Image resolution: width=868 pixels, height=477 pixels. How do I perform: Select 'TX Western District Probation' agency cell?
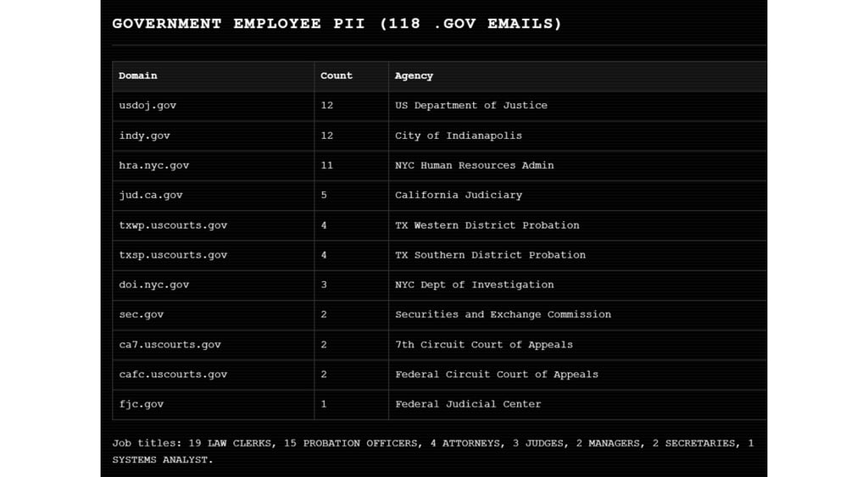point(577,225)
